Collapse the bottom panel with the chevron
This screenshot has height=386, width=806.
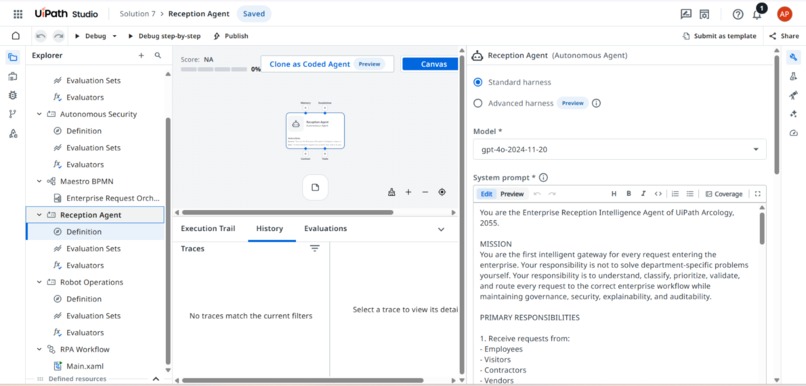click(x=441, y=229)
